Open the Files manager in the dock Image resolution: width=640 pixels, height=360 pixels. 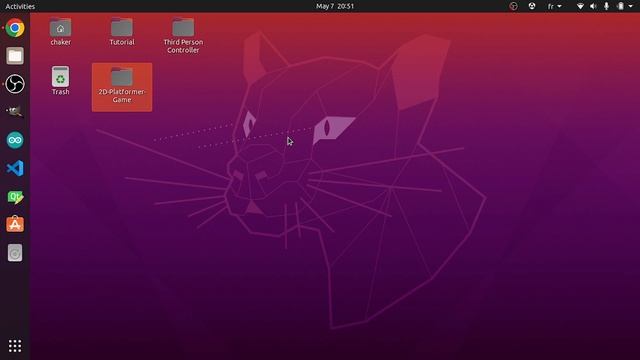(x=15, y=56)
